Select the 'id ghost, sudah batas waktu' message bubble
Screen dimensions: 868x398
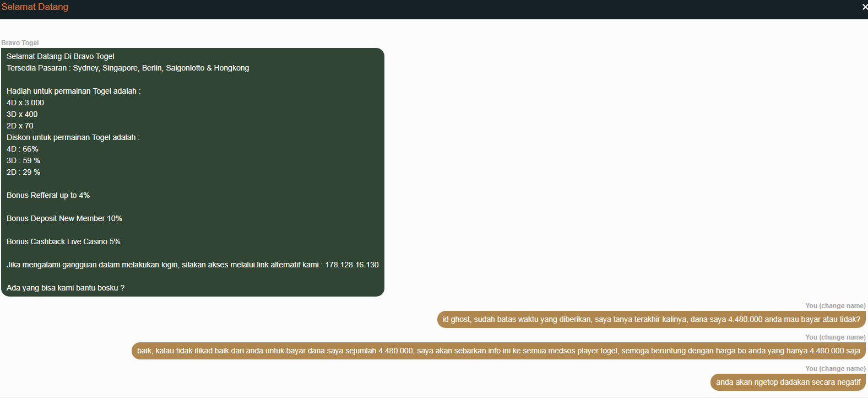652,319
